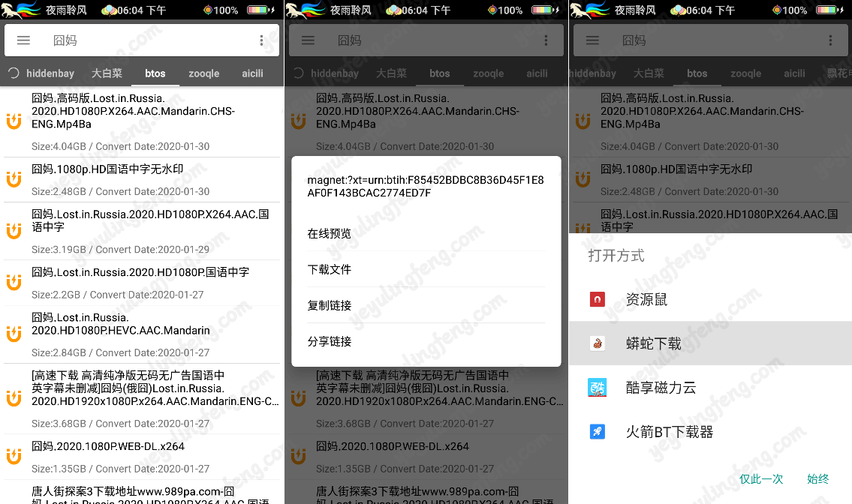This screenshot has width=852, height=504.
Task: Click magnet icon beside the 2.84GB result
Action: tap(14, 334)
